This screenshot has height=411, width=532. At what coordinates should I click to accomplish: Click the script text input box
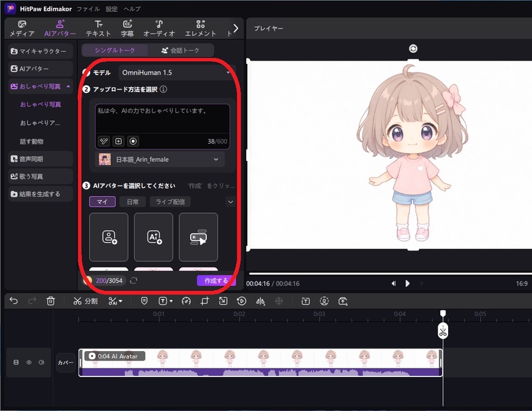(x=162, y=119)
